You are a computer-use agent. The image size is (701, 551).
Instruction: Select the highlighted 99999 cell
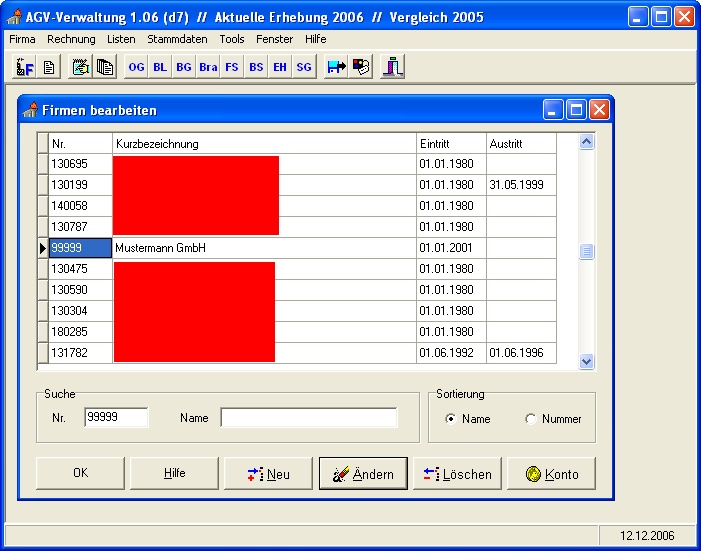pos(80,248)
